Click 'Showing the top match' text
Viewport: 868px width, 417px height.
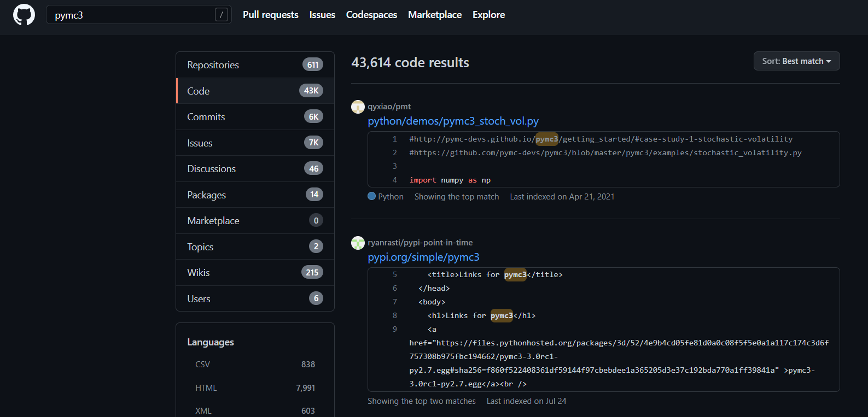(x=457, y=197)
